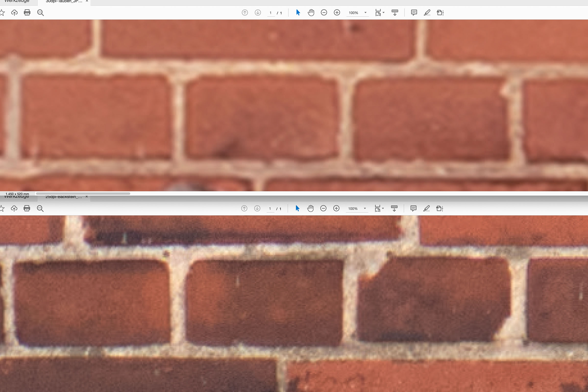This screenshot has width=588, height=392.
Task: Activate the hand tool in top window
Action: click(311, 12)
